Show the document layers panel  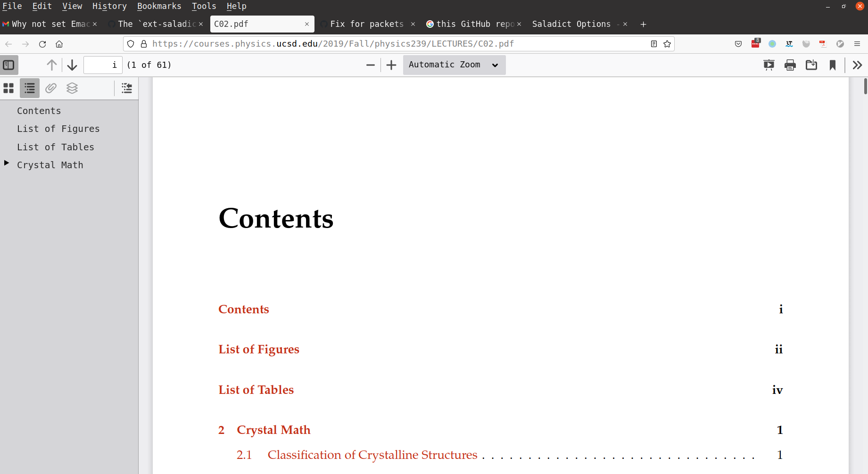(x=72, y=88)
